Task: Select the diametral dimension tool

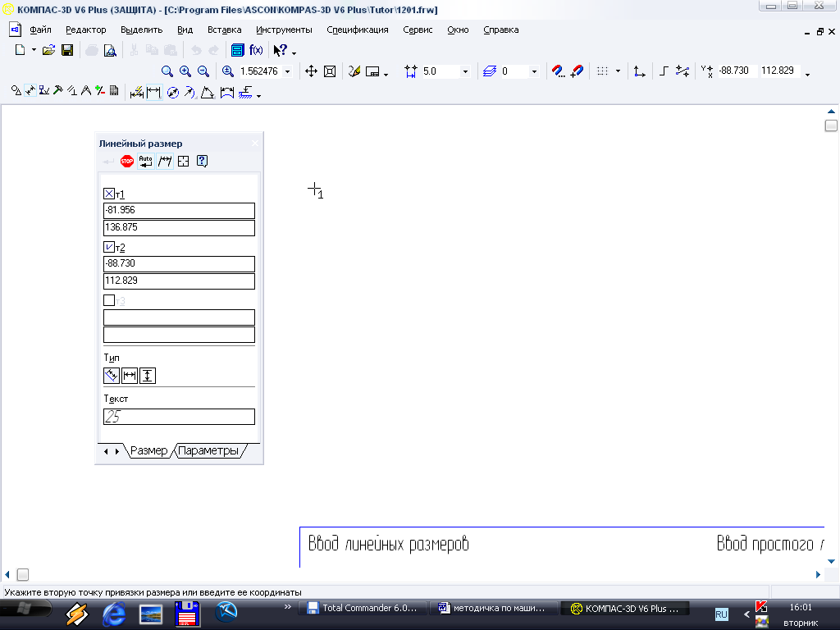Action: 172,94
